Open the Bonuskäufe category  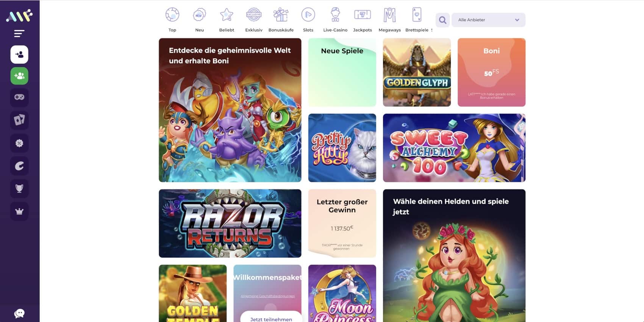click(x=281, y=20)
